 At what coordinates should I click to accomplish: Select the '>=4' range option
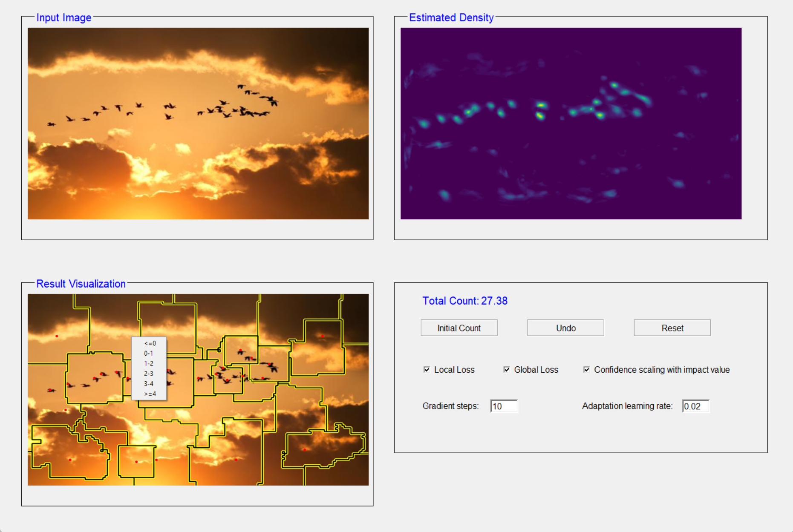click(x=149, y=394)
